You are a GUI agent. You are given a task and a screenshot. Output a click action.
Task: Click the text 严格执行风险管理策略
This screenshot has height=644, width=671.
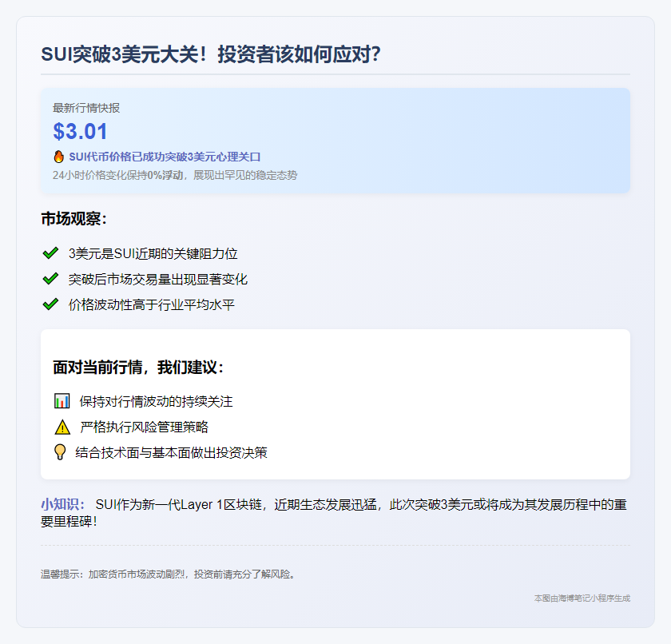145,427
